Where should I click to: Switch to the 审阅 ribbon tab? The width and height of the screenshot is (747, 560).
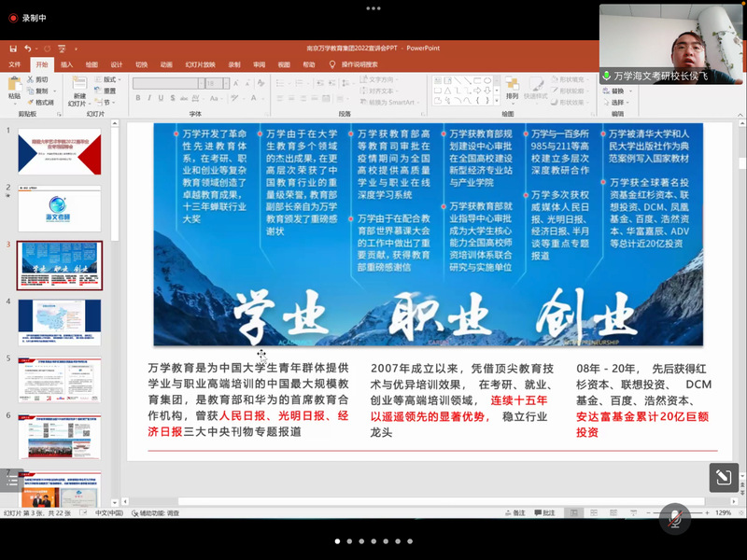pos(259,64)
